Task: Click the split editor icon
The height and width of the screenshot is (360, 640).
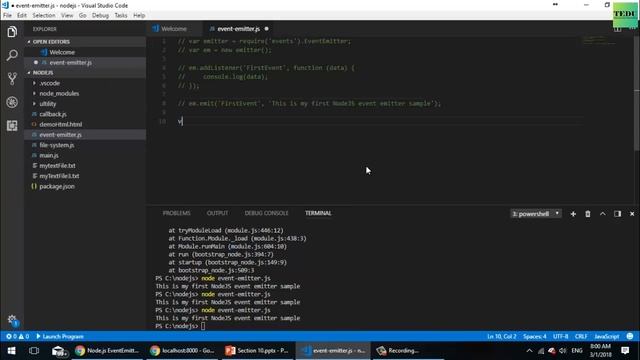Action: click(617, 29)
